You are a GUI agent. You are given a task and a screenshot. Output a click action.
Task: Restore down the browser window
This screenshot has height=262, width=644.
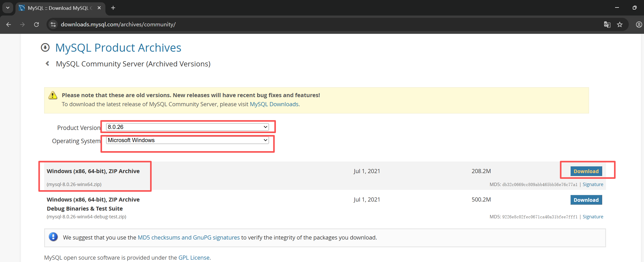tap(634, 8)
